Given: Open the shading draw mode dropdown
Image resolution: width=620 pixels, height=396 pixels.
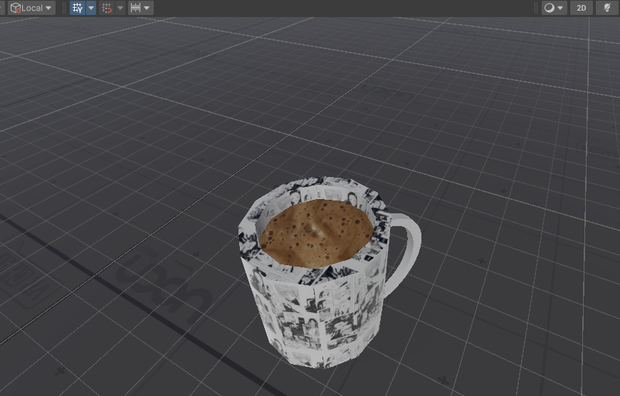Looking at the screenshot, I should pos(554,8).
